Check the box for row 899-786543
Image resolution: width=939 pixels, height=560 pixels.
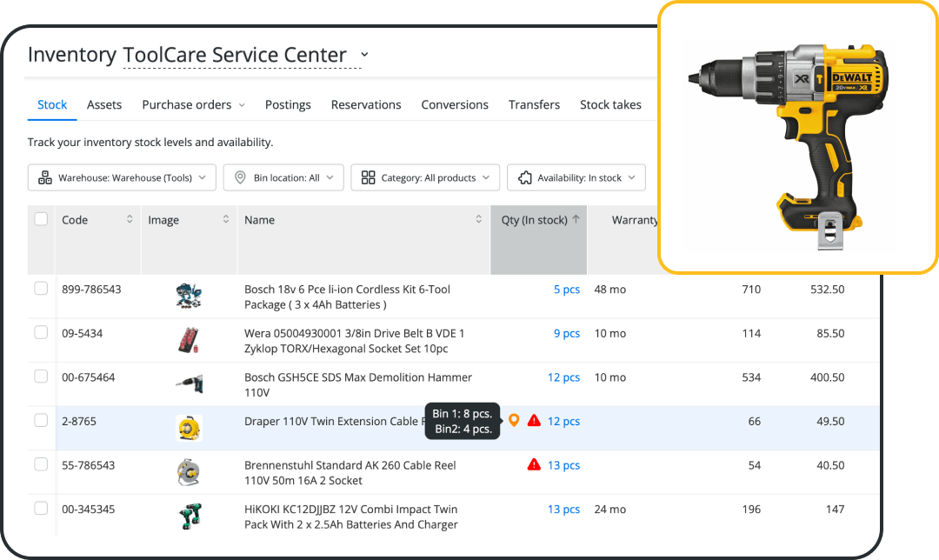coord(41,289)
